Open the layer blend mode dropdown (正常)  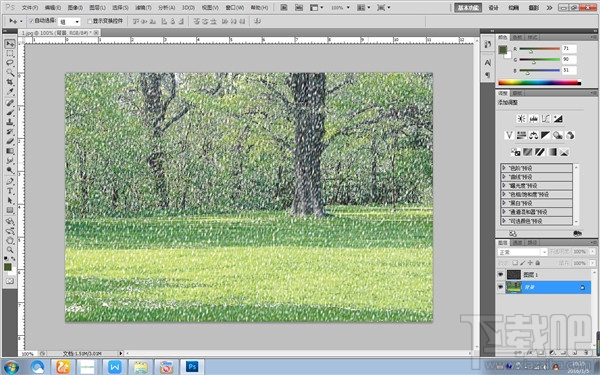tap(522, 252)
